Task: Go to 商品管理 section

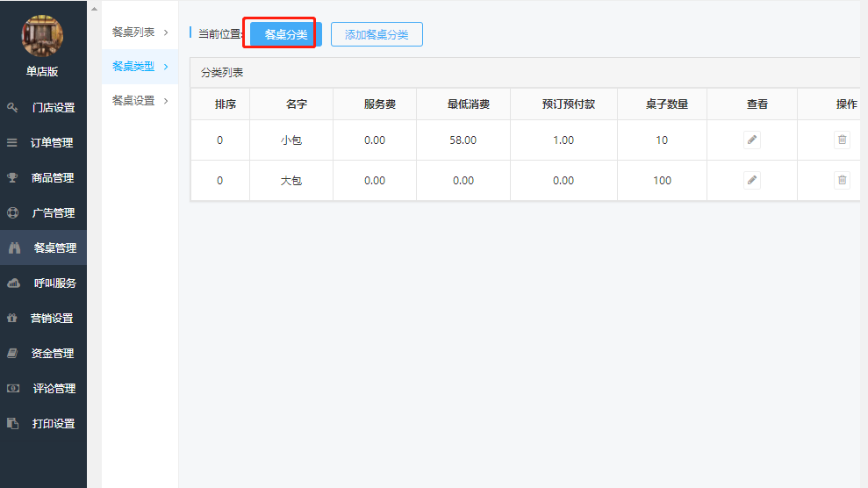Action: point(43,177)
